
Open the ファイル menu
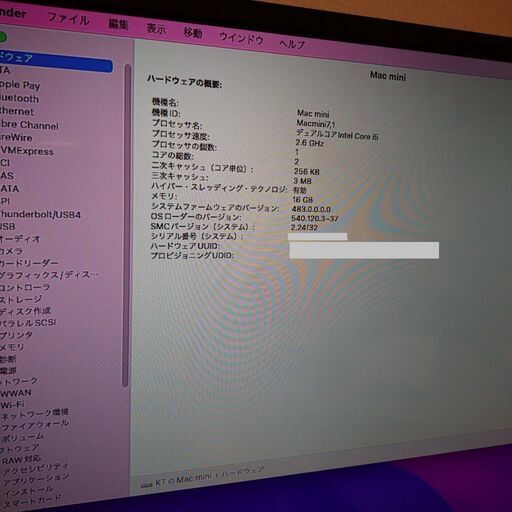pyautogui.click(x=68, y=19)
